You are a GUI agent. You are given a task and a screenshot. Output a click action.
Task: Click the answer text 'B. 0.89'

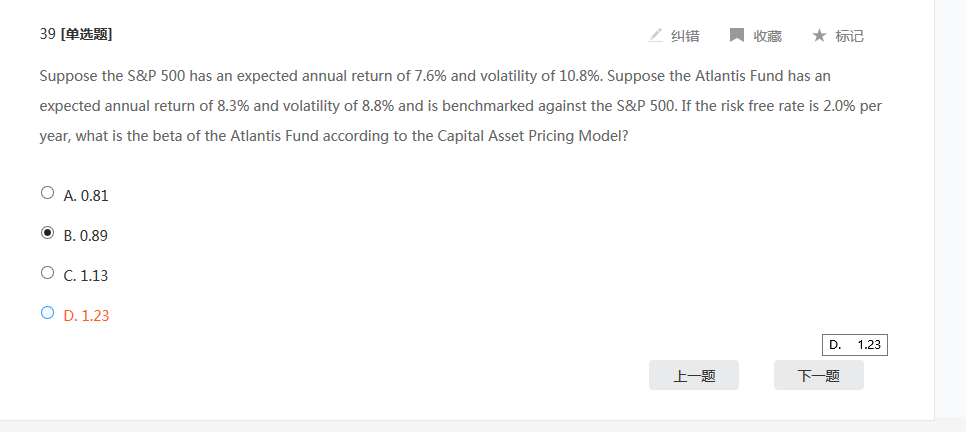point(86,236)
